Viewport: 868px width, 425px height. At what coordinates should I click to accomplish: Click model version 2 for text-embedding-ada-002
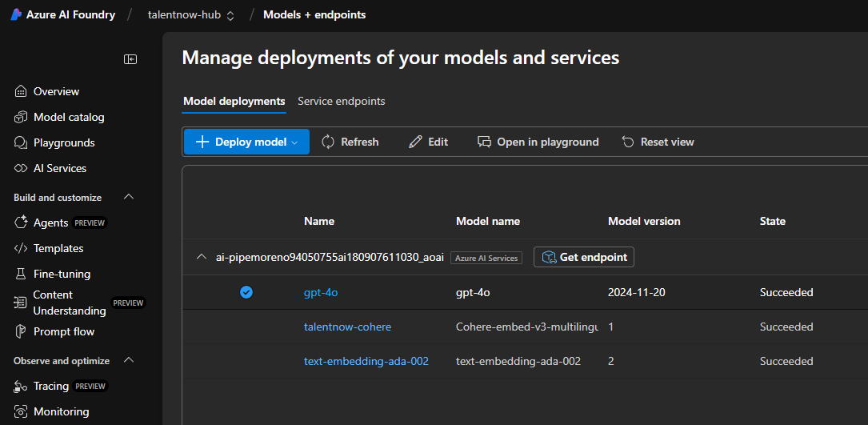point(611,361)
